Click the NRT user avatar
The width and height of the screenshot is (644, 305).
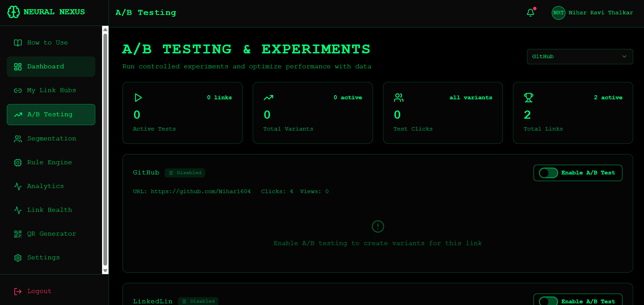coord(558,13)
